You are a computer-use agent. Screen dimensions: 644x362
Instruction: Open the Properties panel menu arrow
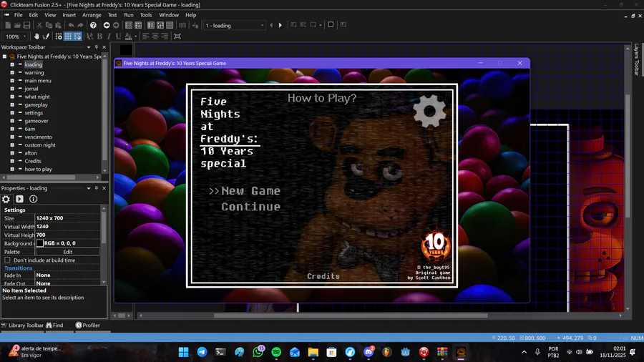[x=88, y=188]
